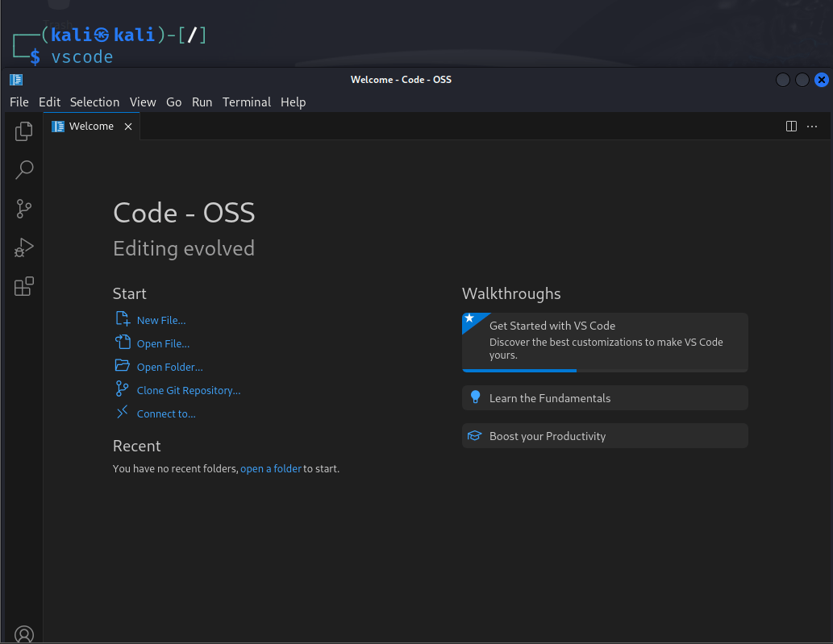833x644 pixels.
Task: Split the editor to the right
Action: tap(791, 127)
